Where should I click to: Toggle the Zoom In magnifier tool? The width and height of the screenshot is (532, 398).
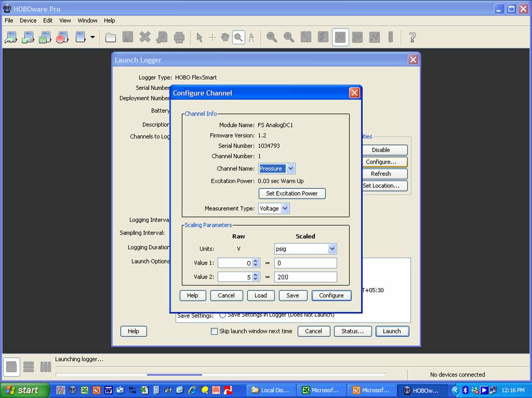(270, 37)
